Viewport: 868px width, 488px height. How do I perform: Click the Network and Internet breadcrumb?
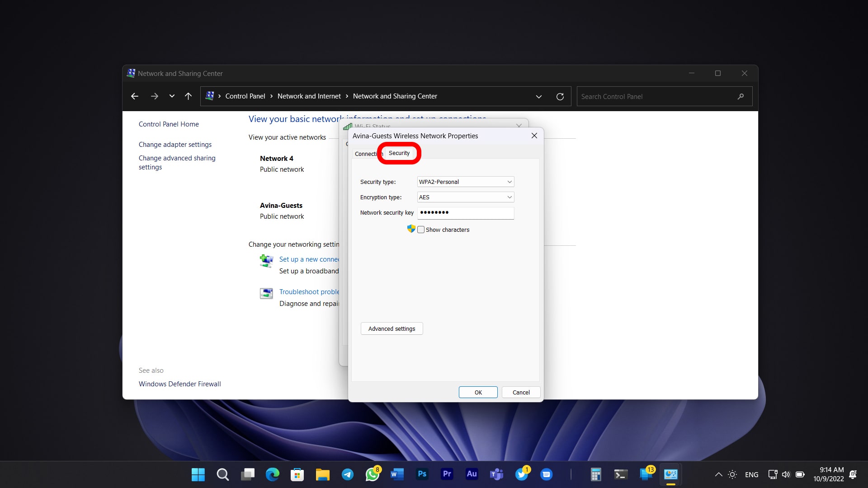[309, 96]
